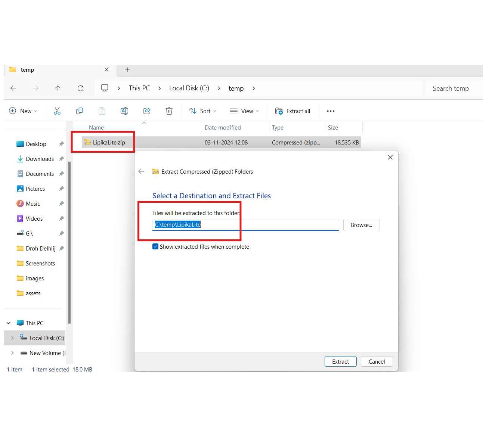The image size is (483, 448).
Task: Click the Cut scissors icon
Action: (x=57, y=111)
